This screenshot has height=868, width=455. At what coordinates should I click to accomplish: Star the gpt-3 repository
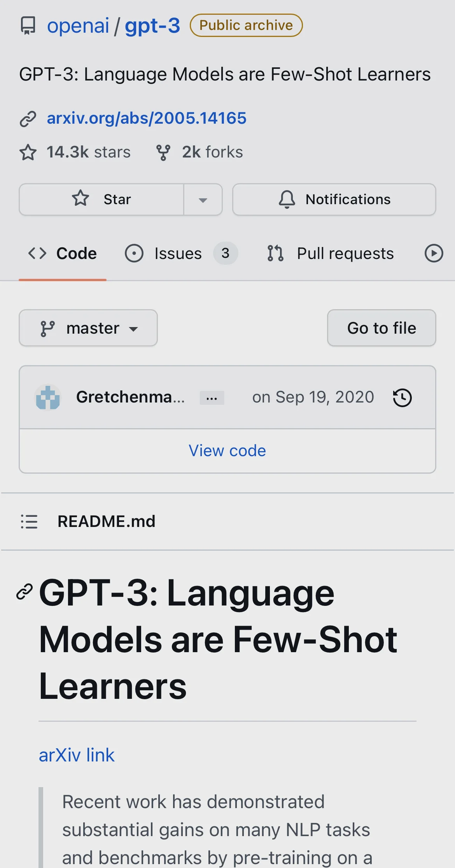(102, 199)
